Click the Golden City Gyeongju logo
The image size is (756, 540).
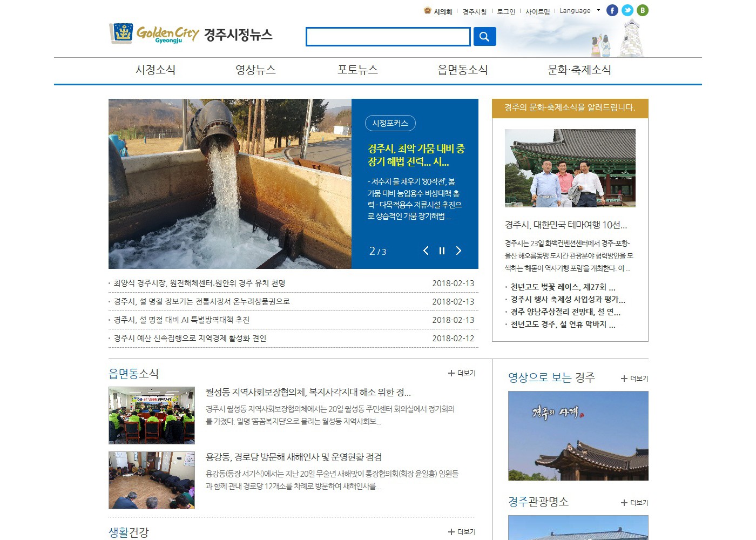point(155,34)
